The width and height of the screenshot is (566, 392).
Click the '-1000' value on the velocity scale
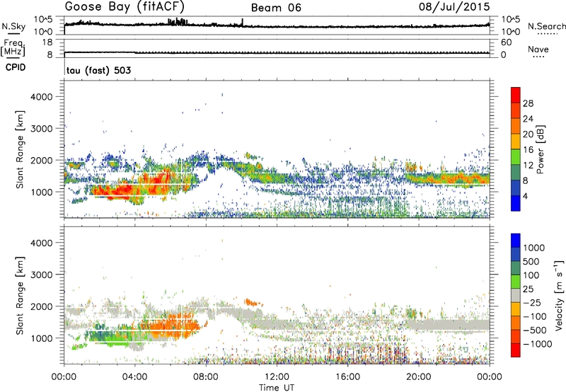(x=537, y=344)
